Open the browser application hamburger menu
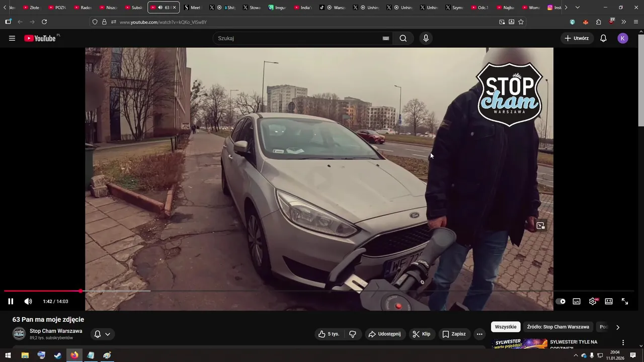 [636, 22]
